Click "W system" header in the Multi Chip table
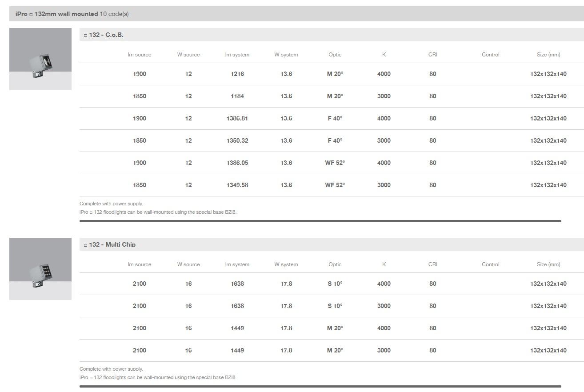584x392 pixels. tap(286, 264)
